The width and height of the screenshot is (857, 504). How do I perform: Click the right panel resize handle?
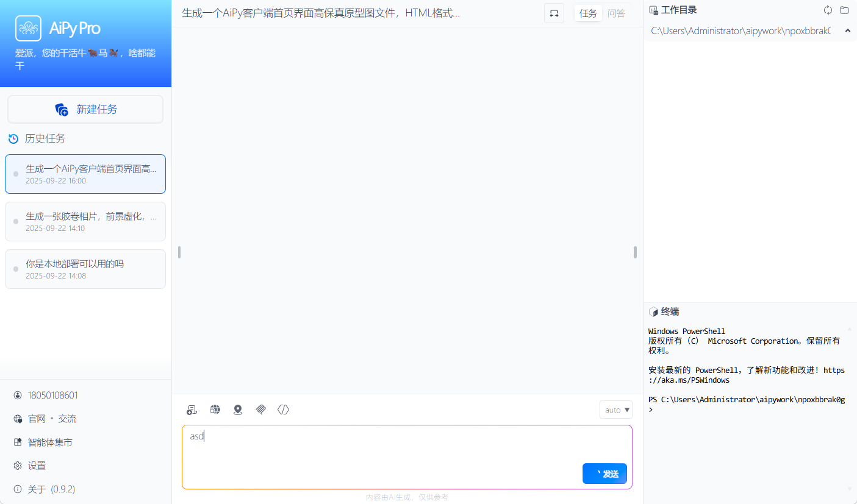tap(635, 252)
